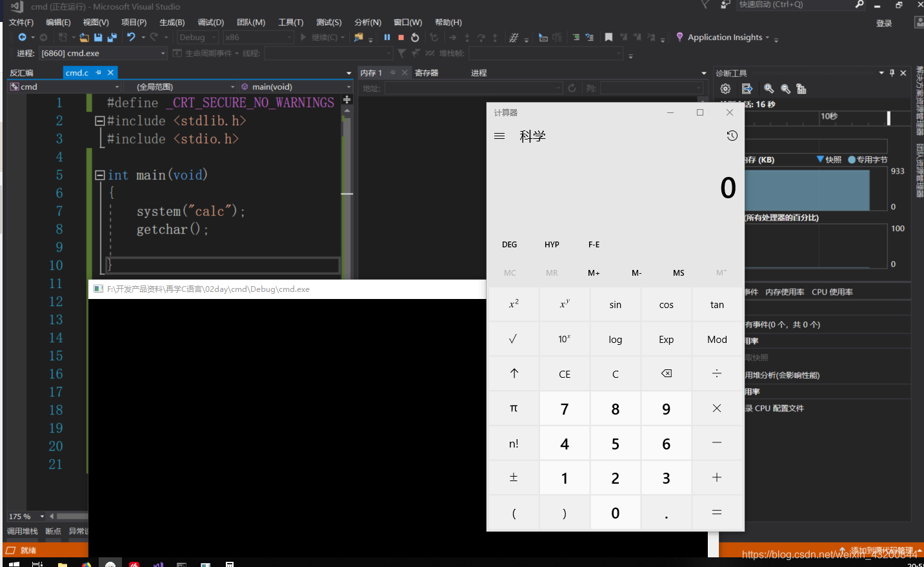Click the editor horizontal scrollbar left arrow
Viewport: 924px width, 567px height.
[x=52, y=516]
